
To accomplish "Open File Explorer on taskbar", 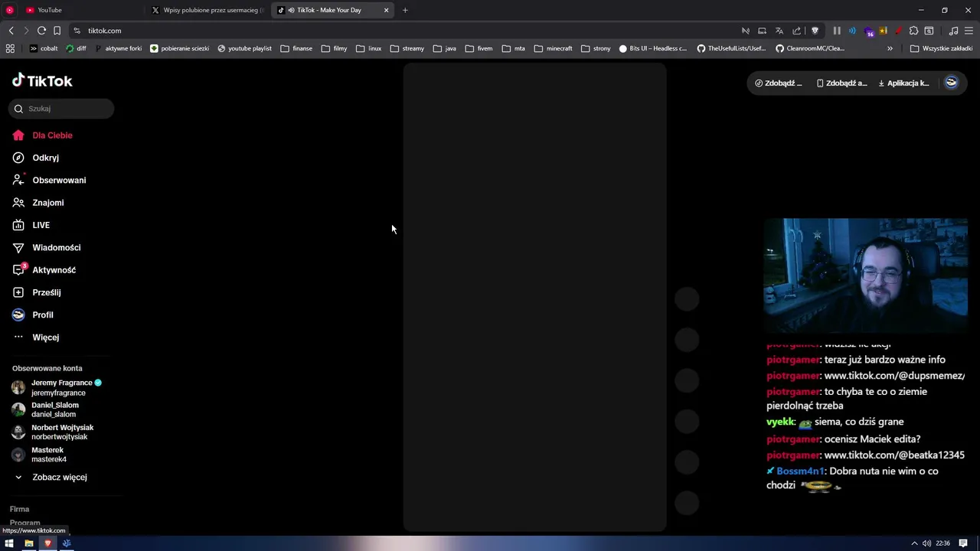I will (x=28, y=543).
